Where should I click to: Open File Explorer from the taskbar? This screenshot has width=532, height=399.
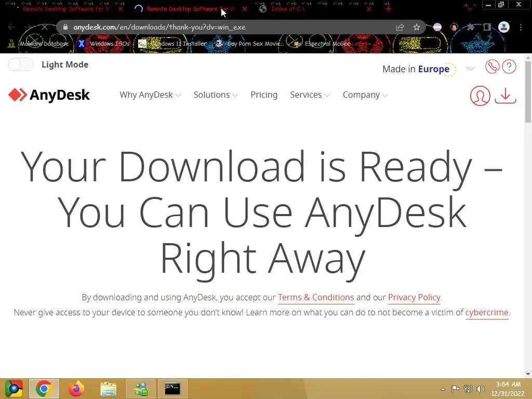[x=108, y=389]
